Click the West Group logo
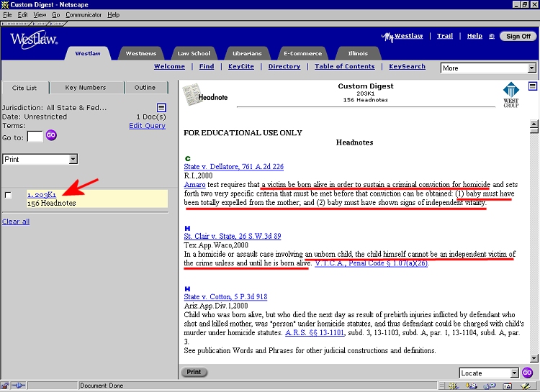This screenshot has width=540, height=392. pyautogui.click(x=511, y=95)
